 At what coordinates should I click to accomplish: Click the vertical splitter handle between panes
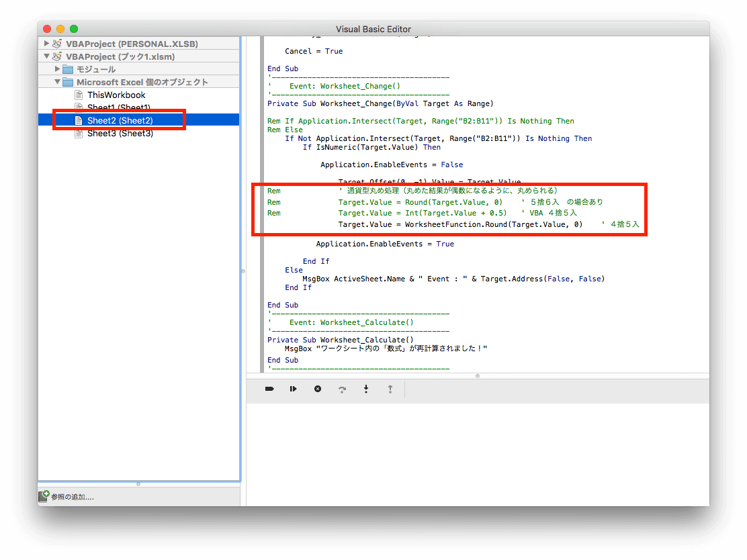tap(243, 271)
